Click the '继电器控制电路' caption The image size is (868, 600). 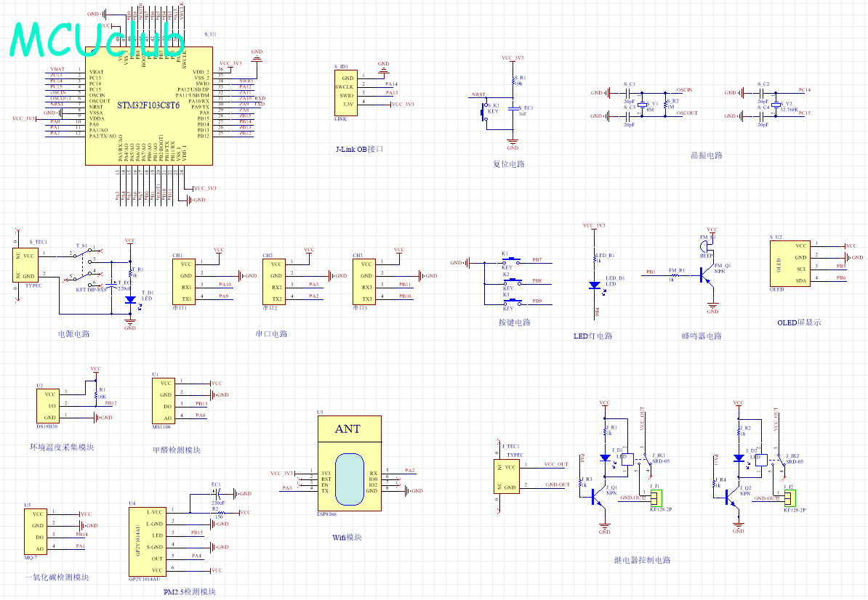tap(642, 560)
